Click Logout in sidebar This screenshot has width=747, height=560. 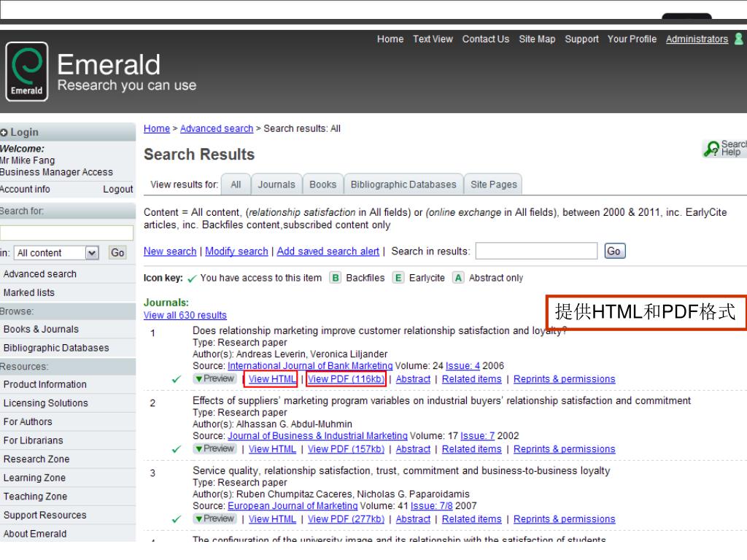pos(117,189)
